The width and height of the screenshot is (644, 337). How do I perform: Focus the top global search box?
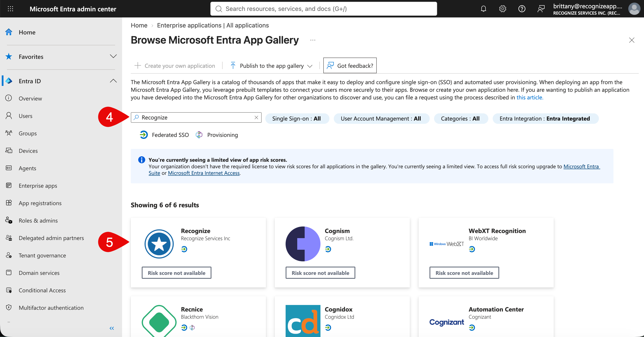(324, 9)
